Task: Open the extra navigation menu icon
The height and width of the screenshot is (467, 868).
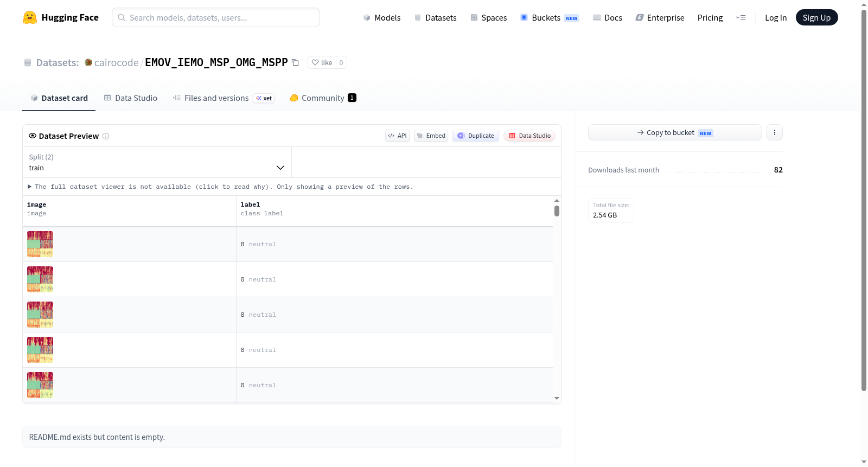Action: 741,17
